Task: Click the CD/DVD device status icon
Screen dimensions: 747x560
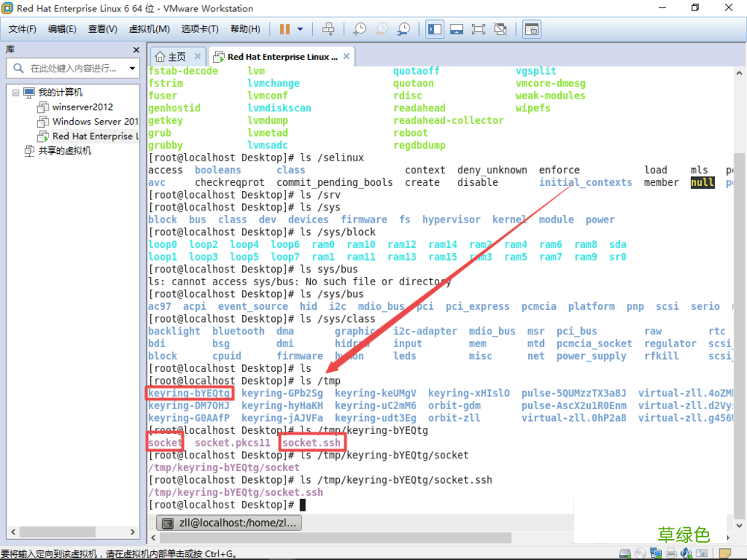Action: click(x=640, y=553)
